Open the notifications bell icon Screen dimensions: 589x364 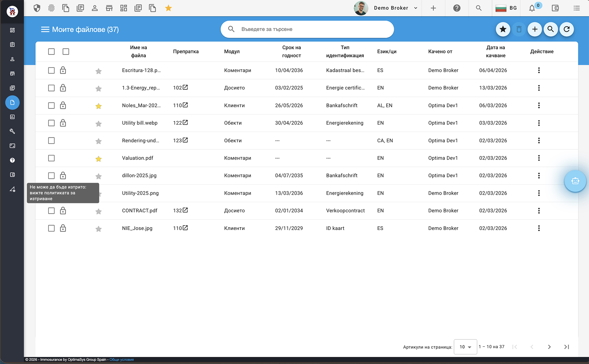coord(532,8)
